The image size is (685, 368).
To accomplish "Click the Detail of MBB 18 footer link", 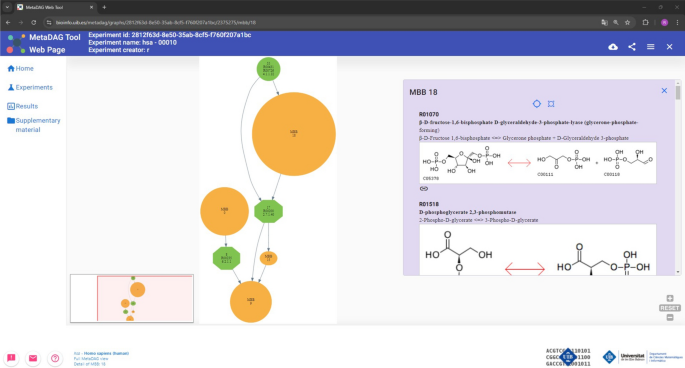I will pos(90,364).
